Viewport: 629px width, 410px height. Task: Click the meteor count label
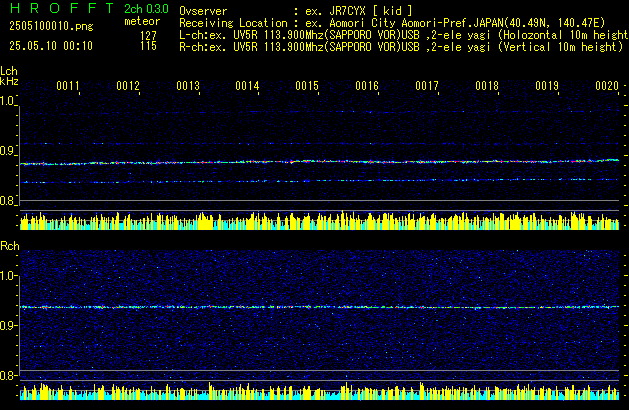(142, 21)
